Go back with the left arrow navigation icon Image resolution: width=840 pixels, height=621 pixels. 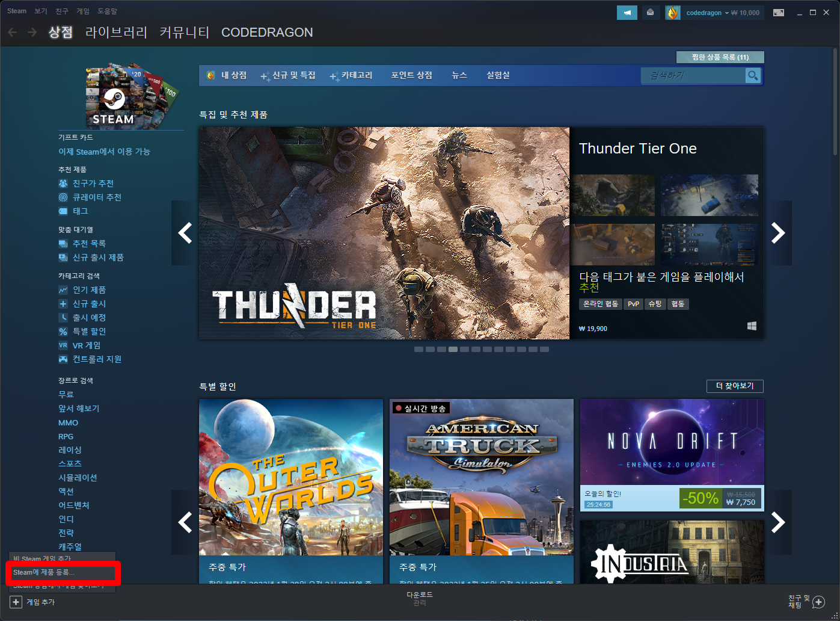(x=12, y=32)
